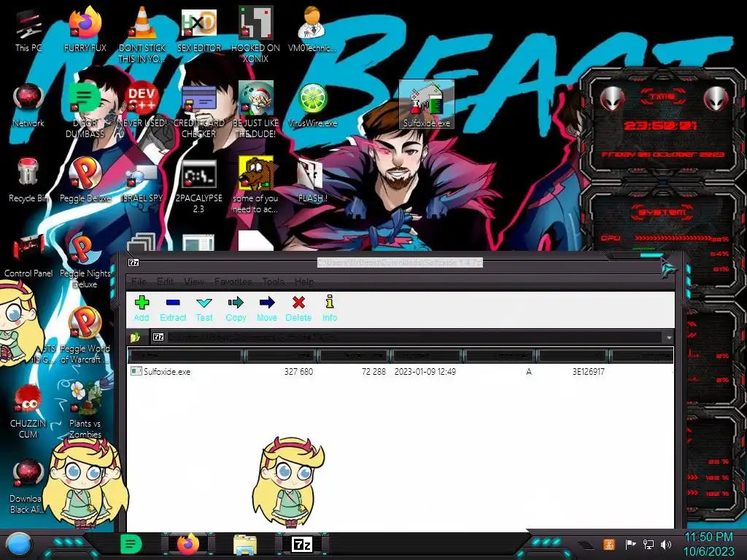
Task: Open the View menu in 7-Zip
Action: (x=194, y=281)
